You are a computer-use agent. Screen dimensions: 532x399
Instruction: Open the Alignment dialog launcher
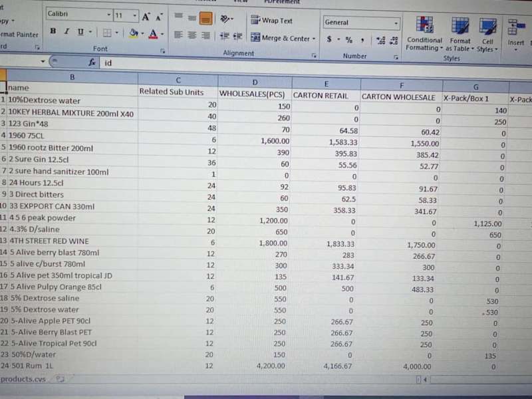313,55
